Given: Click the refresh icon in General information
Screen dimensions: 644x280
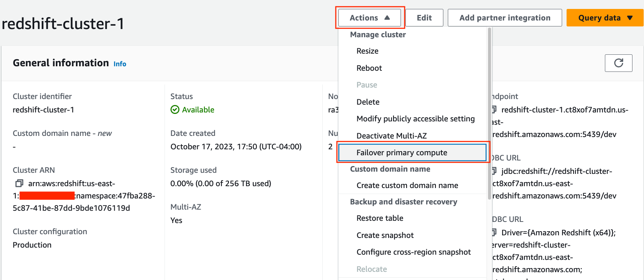Looking at the screenshot, I should pos(618,63).
